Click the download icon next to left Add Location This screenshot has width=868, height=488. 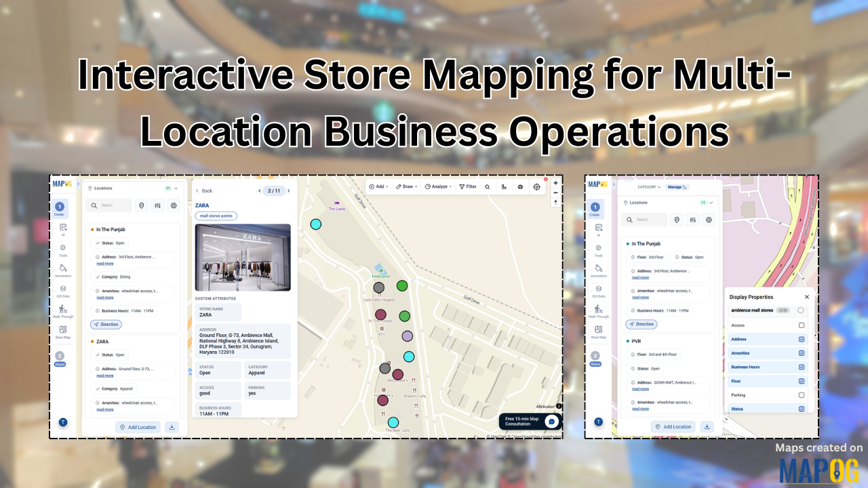[x=172, y=427]
